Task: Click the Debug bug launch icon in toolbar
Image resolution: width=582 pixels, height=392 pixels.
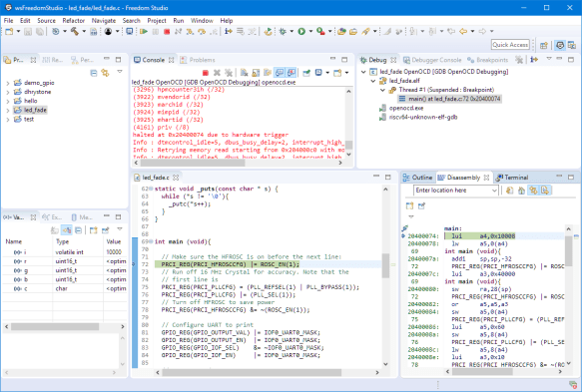Action: [283, 32]
